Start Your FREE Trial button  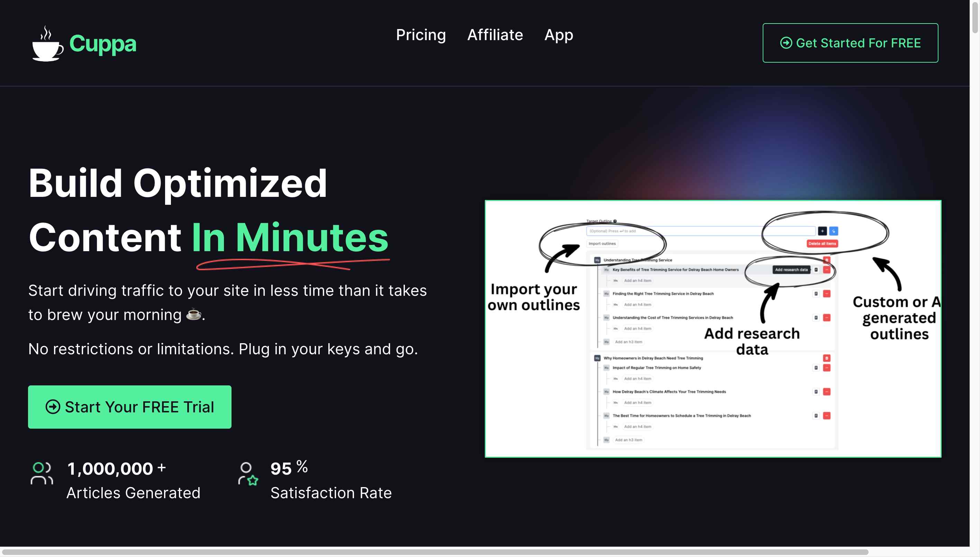coord(130,407)
